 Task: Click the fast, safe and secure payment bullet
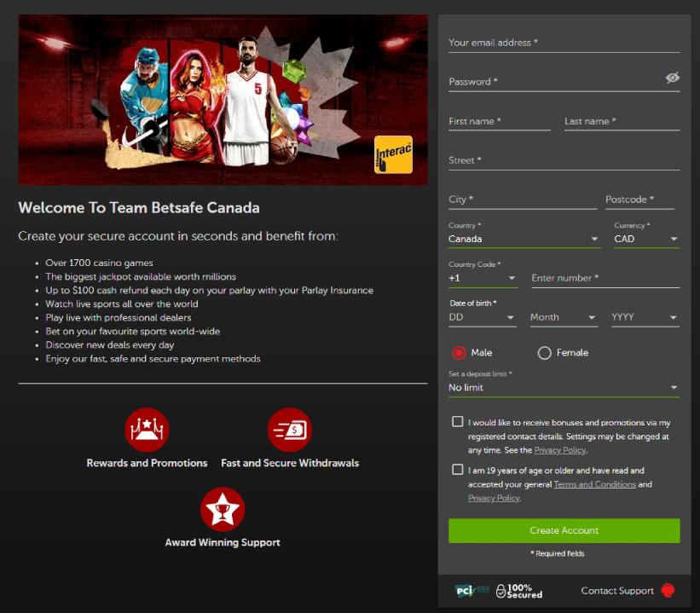click(153, 359)
